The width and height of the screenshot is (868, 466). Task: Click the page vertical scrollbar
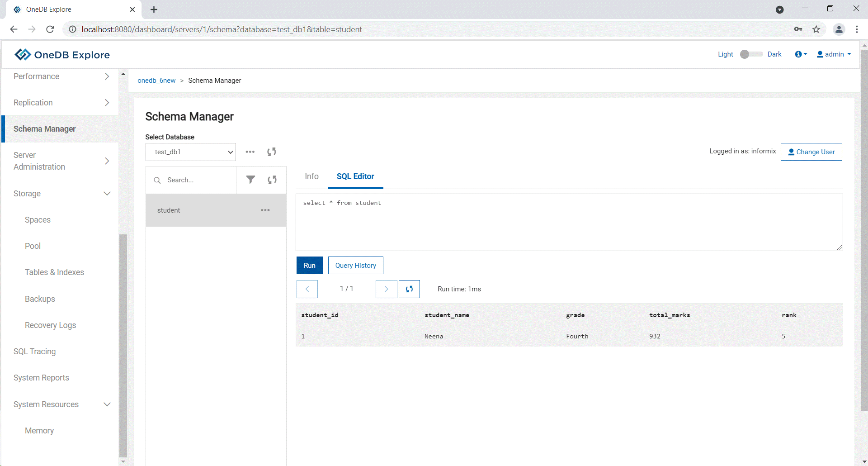[x=864, y=229]
